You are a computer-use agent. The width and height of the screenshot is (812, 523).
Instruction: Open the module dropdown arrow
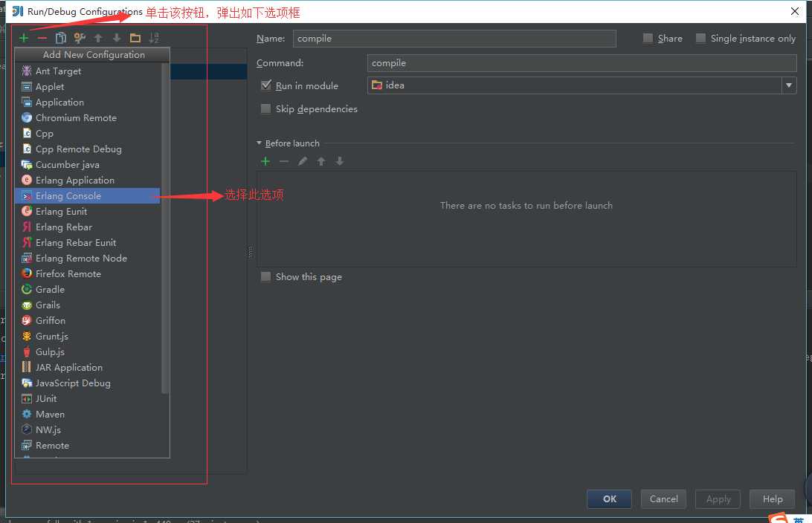pyautogui.click(x=789, y=85)
